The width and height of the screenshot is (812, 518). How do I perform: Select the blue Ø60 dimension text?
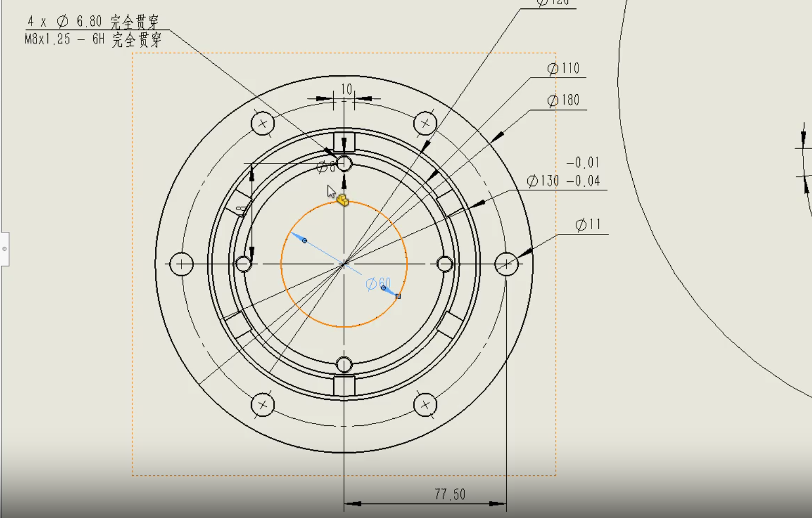[378, 284]
